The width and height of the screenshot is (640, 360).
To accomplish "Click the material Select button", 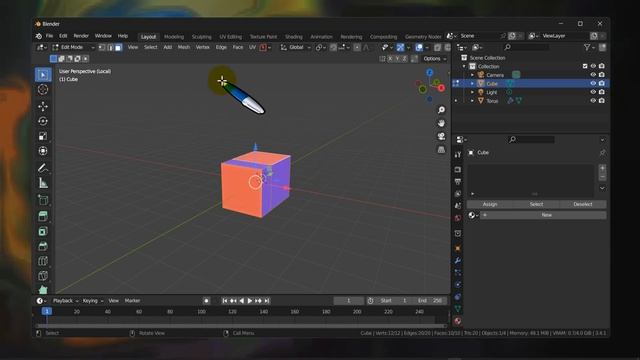I will 536,204.
